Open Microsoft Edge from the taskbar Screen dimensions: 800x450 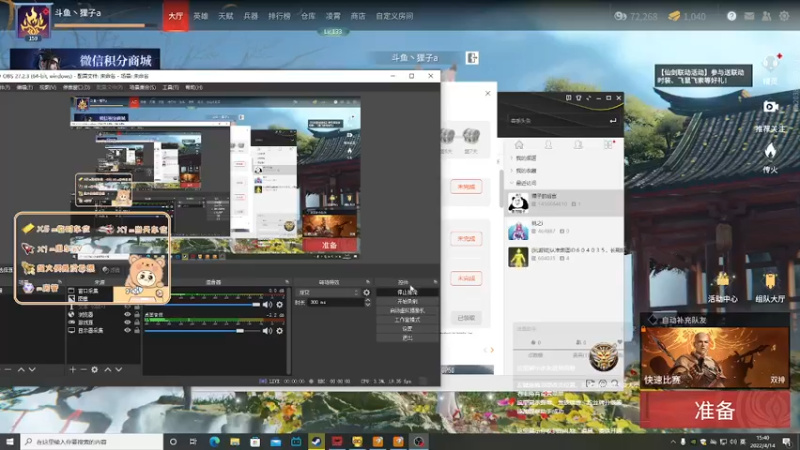tap(214, 441)
